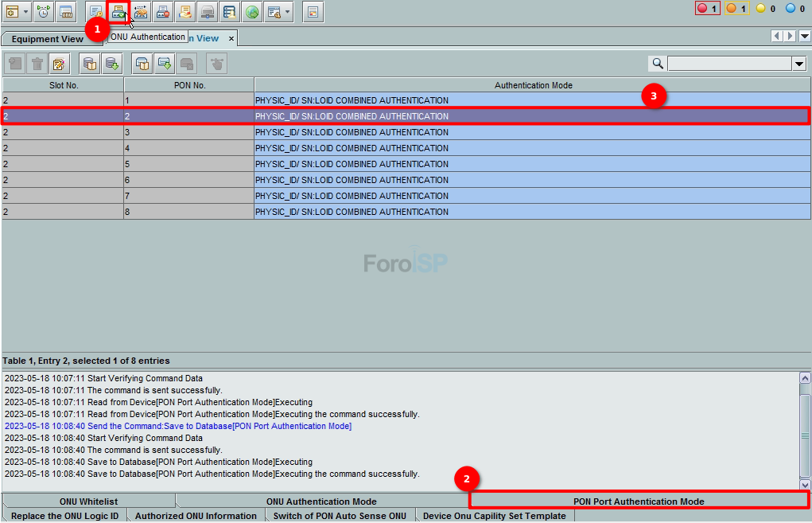Click the green globe toolbar icon
The width and height of the screenshot is (812, 523).
[251, 12]
